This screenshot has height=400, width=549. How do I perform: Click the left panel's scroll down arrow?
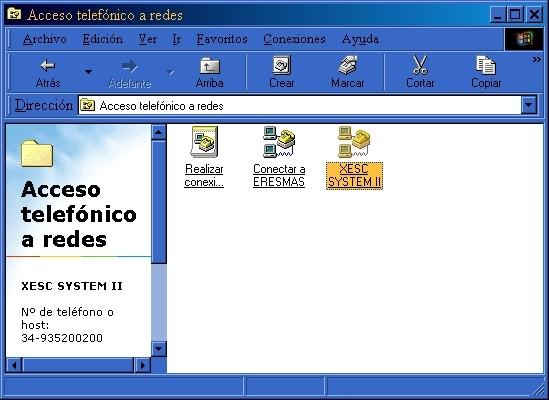(x=158, y=349)
